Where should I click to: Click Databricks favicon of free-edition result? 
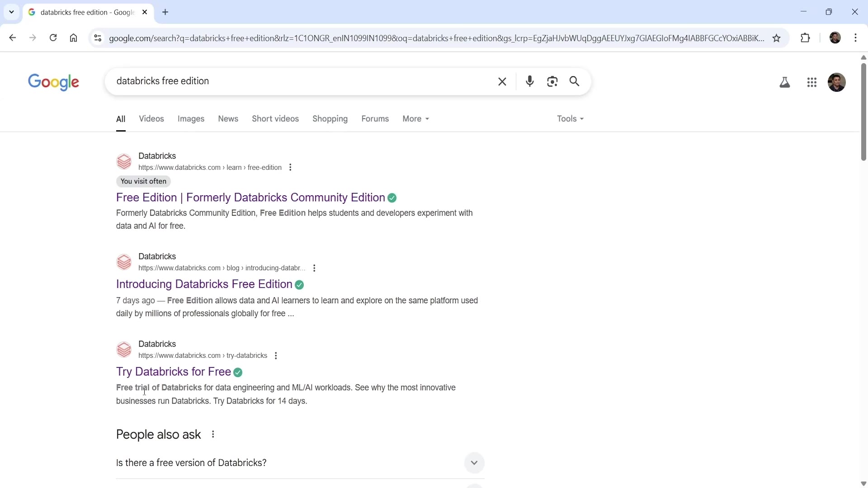pyautogui.click(x=124, y=162)
